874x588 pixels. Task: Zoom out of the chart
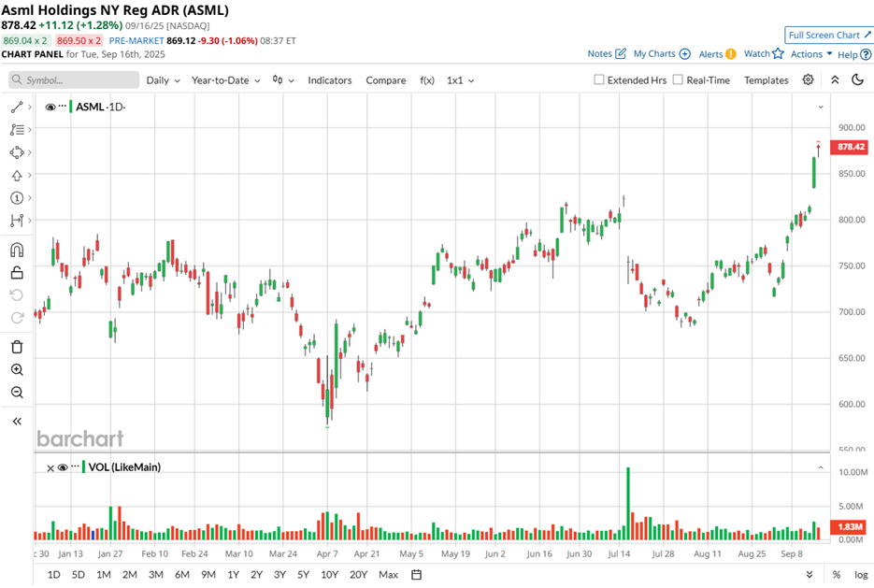17,393
